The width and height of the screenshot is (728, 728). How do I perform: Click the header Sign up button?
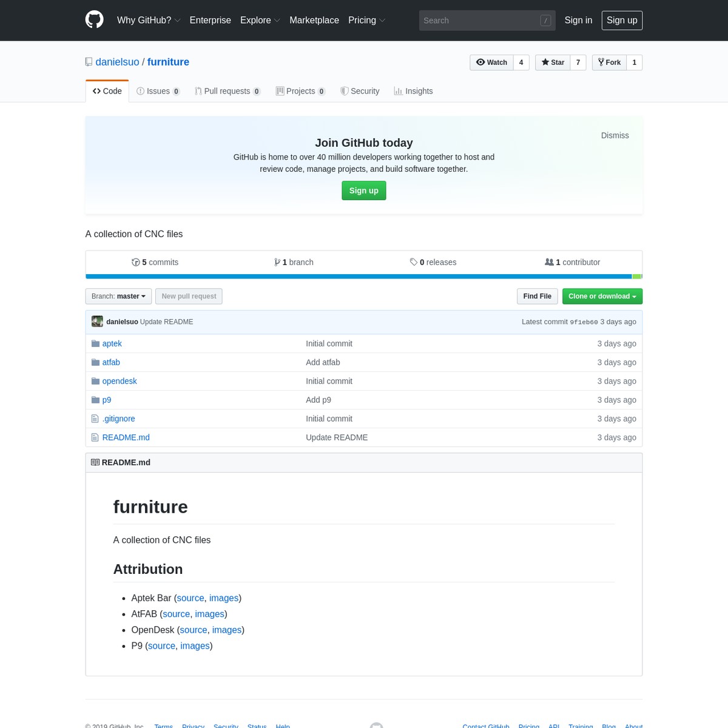pyautogui.click(x=622, y=20)
